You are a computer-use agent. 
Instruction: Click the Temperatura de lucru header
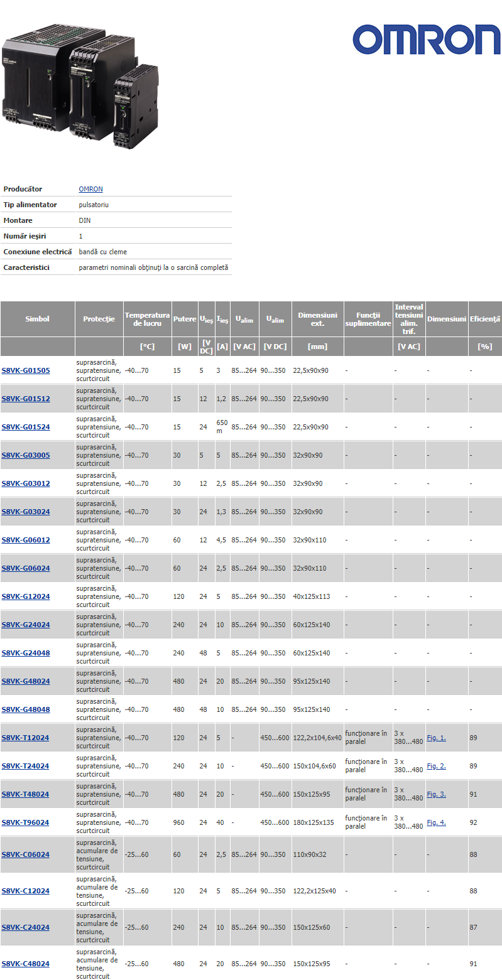pyautogui.click(x=148, y=319)
